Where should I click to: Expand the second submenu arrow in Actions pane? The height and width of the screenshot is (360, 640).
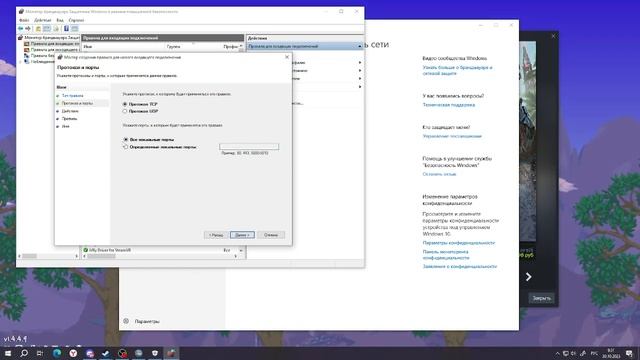(x=360, y=71)
